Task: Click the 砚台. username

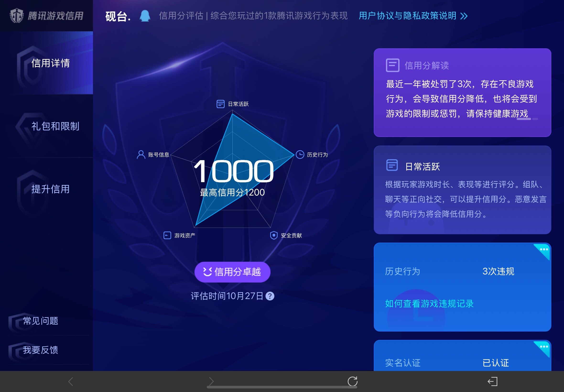Action: pos(118,16)
